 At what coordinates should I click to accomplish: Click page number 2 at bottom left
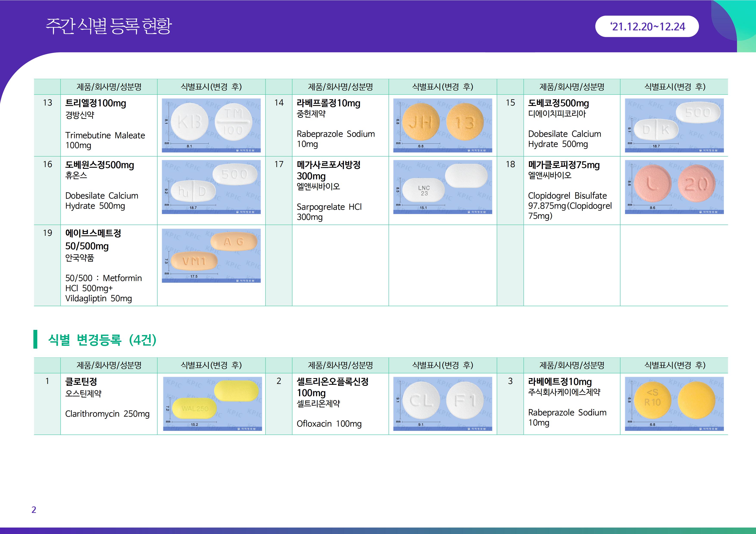point(34,509)
